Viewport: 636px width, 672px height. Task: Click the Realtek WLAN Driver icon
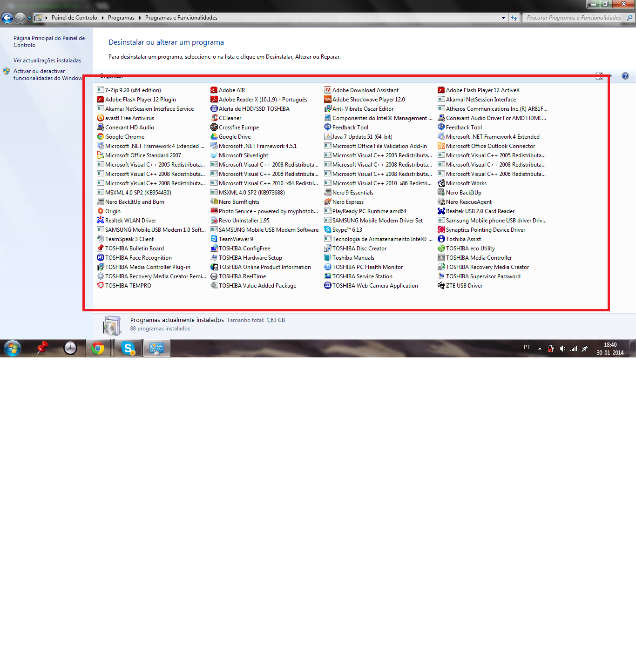(100, 220)
